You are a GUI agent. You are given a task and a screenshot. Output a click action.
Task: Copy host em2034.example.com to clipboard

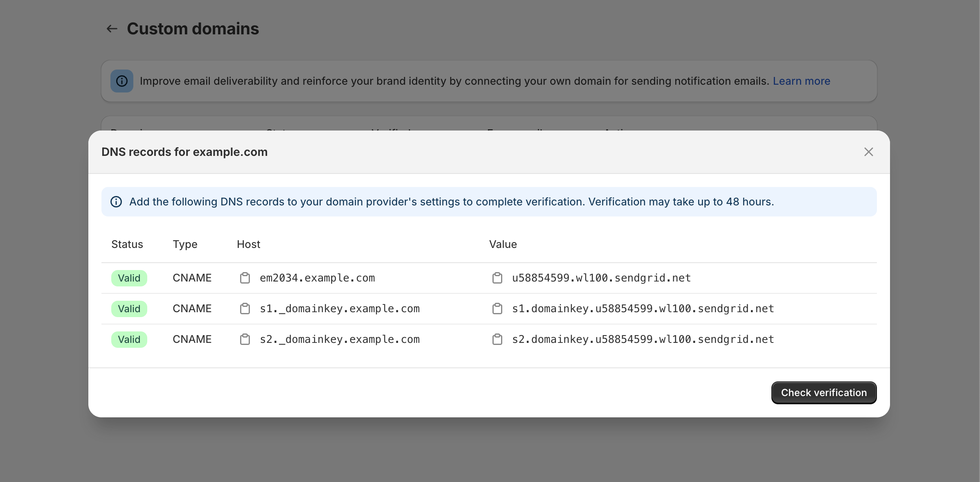point(245,278)
